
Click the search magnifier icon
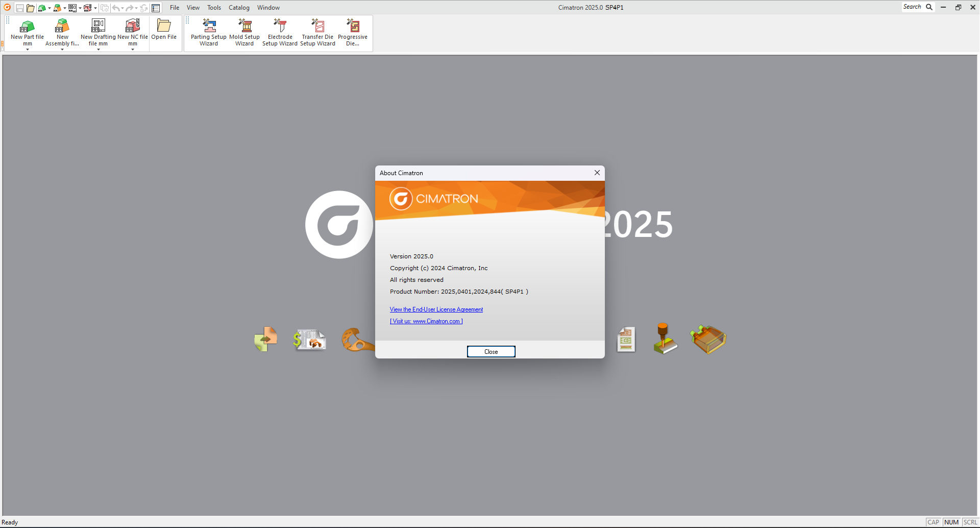(x=929, y=7)
